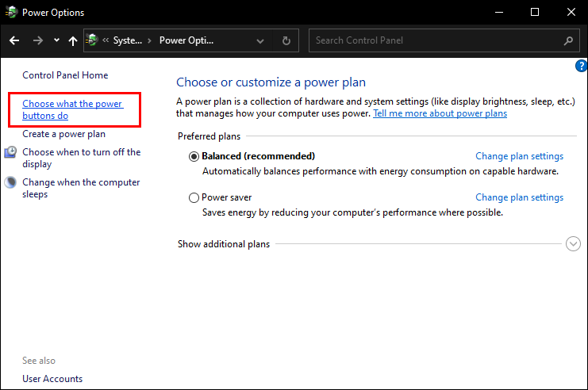Select the Power saver plan

coord(194,197)
